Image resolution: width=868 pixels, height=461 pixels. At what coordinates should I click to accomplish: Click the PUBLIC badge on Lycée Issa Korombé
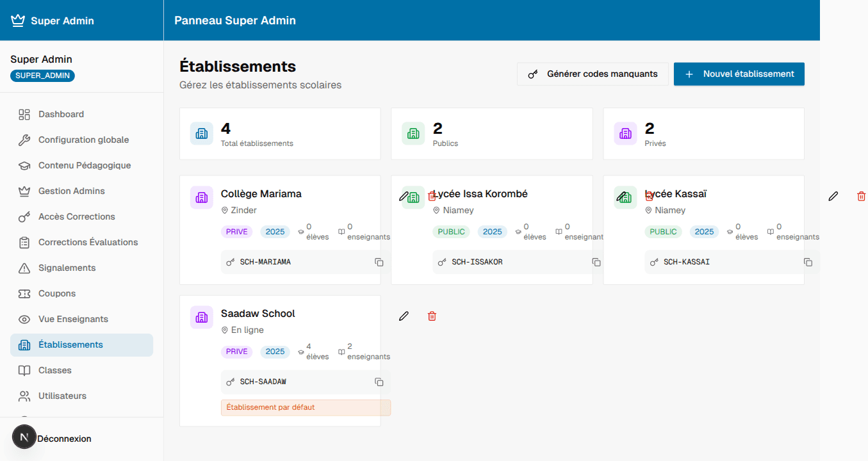(x=451, y=232)
